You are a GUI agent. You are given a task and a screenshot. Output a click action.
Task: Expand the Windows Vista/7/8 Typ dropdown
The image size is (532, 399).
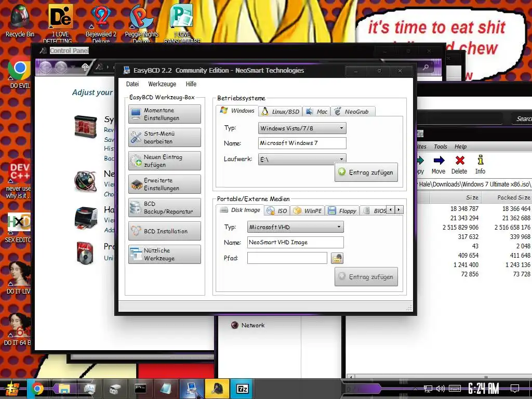(x=302, y=128)
